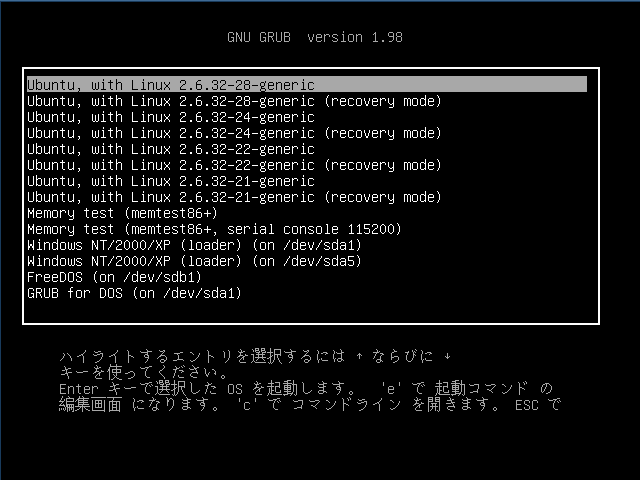Choose memtest86+ serial console 115200 entry
The image size is (640, 480).
pyautogui.click(x=214, y=229)
